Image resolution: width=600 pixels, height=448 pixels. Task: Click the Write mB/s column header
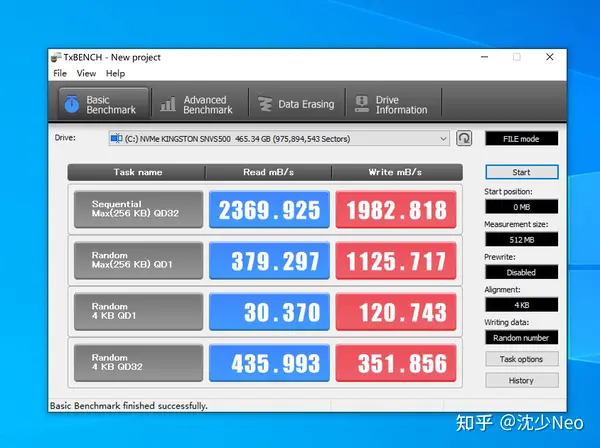396,172
